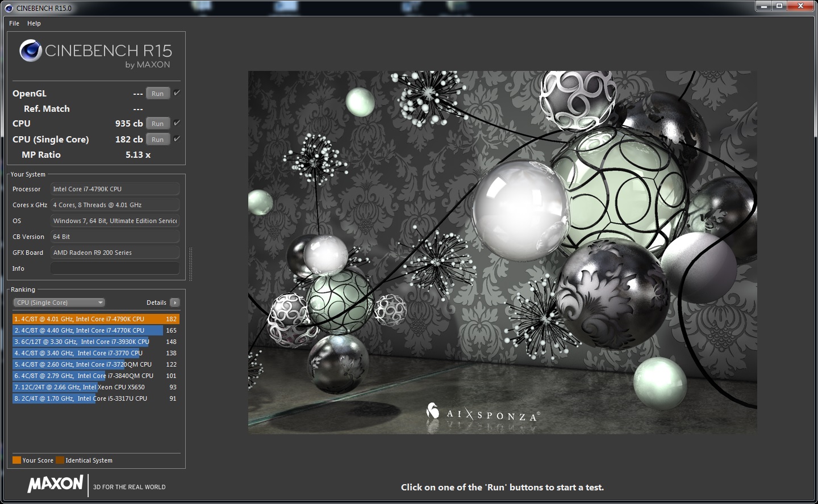Click the MP Ratio value 5.13 x
818x504 pixels.
138,155
